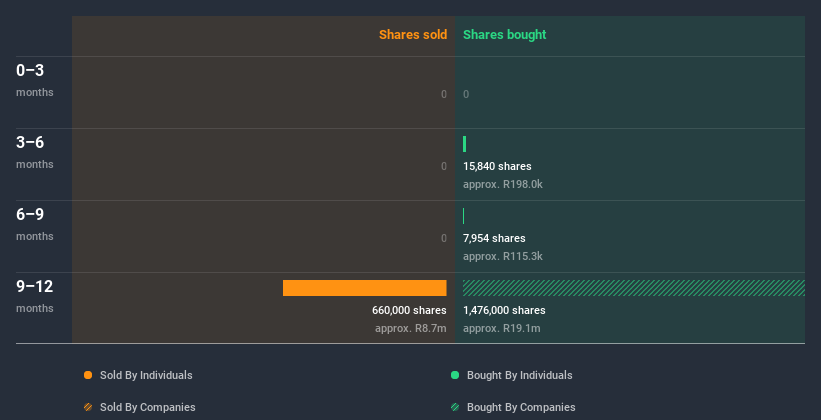Click the green Bought By Individuals legend dot

pos(455,375)
